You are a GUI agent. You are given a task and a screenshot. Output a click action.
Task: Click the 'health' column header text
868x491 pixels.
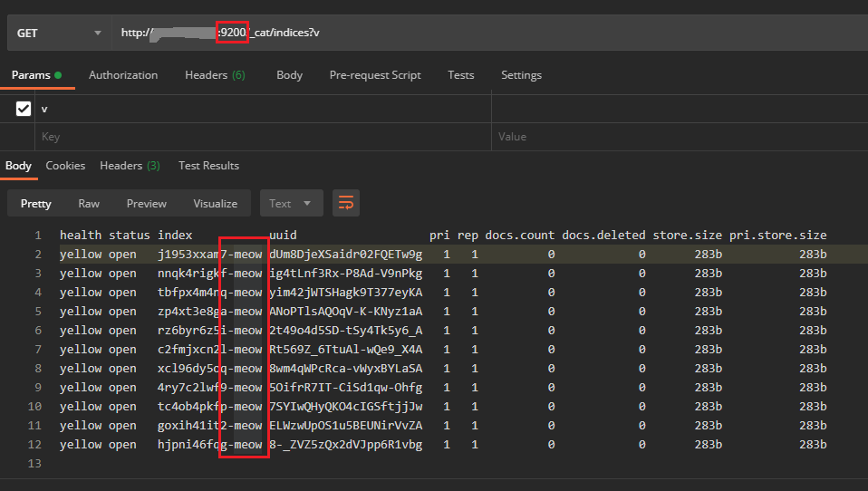(81, 235)
